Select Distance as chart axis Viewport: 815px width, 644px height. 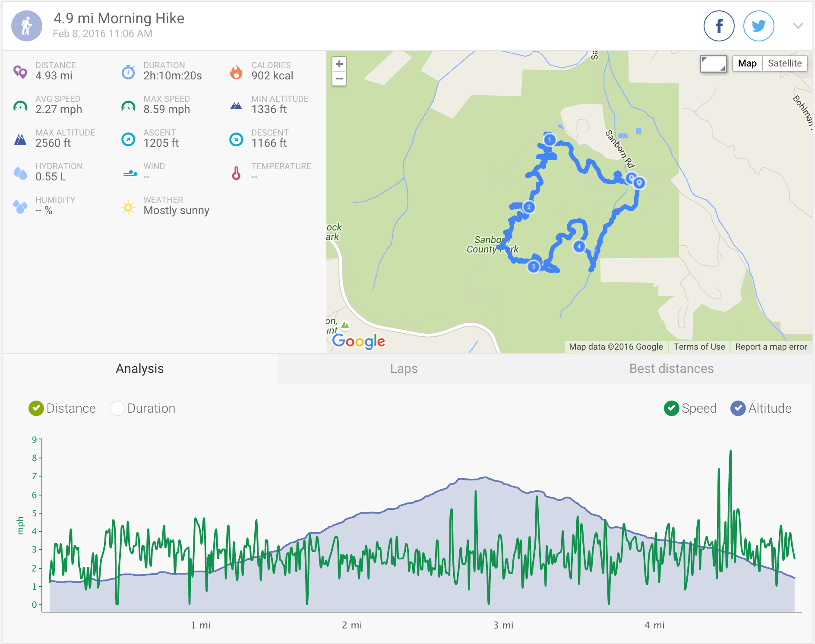click(x=36, y=408)
